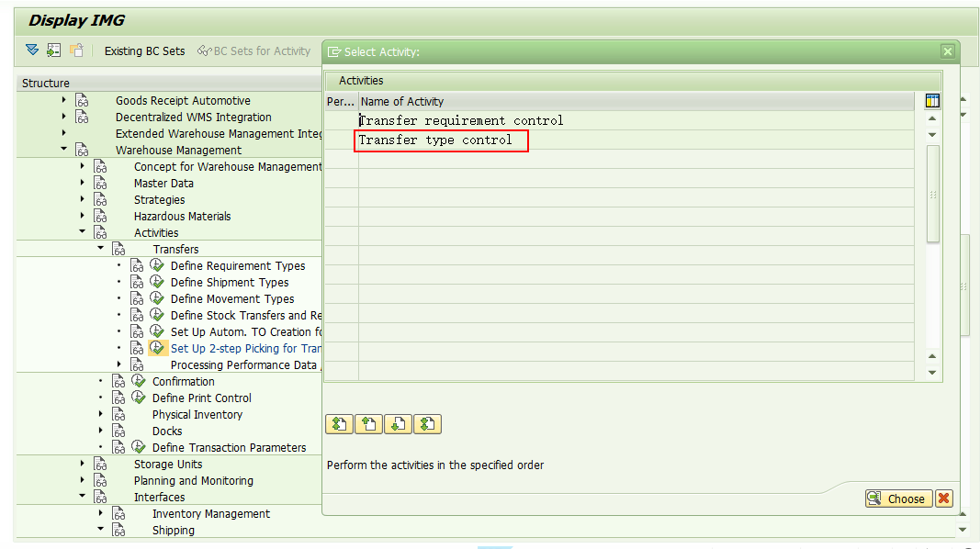Collapse the Shipping node
980x549 pixels.
point(101,529)
